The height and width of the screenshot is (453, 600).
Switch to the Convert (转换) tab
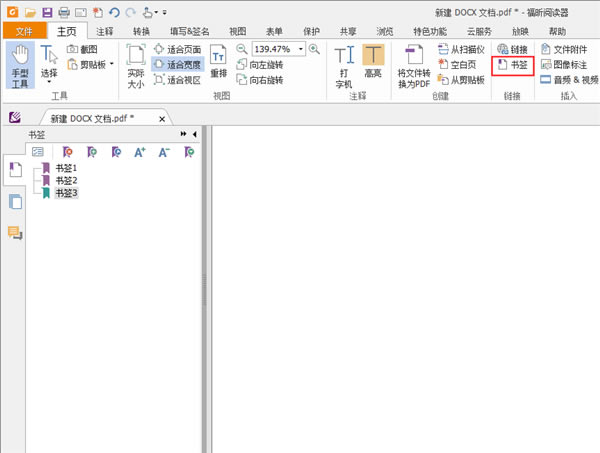click(141, 31)
